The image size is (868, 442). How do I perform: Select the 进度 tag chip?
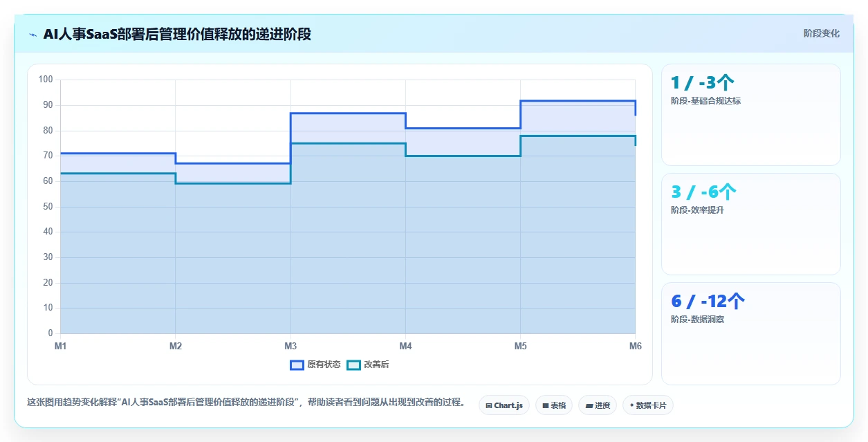[x=598, y=405]
